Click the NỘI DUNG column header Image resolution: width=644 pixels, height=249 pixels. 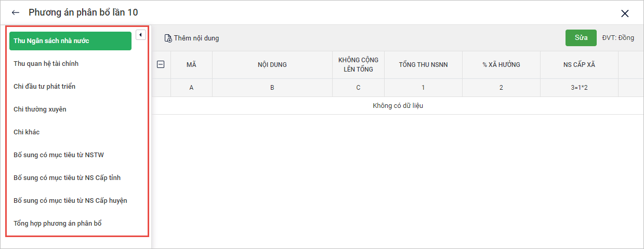[272, 65]
